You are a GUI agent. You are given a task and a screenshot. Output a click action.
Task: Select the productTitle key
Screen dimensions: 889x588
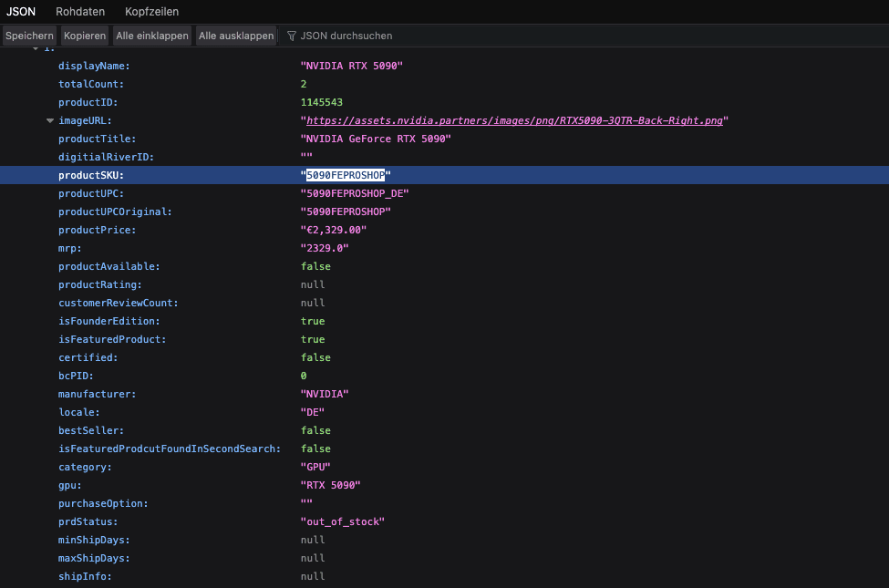point(97,139)
